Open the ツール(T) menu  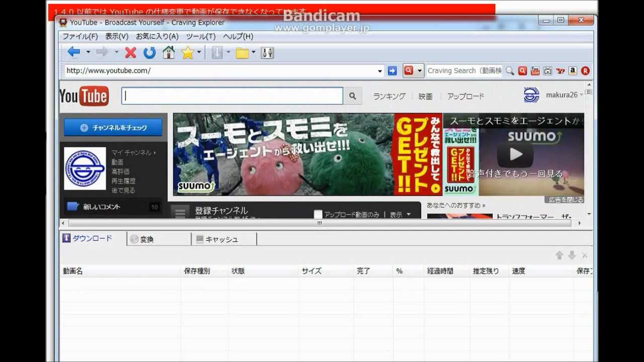tap(201, 36)
